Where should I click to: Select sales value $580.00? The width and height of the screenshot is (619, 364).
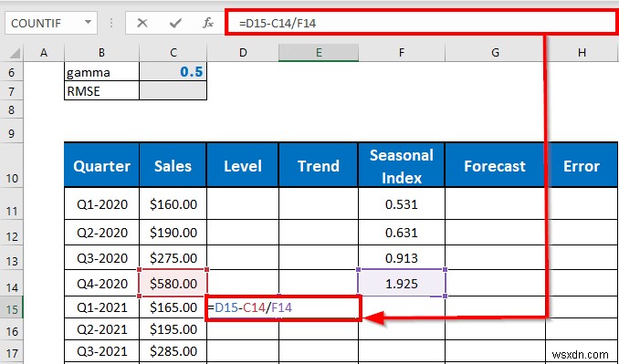pyautogui.click(x=173, y=283)
